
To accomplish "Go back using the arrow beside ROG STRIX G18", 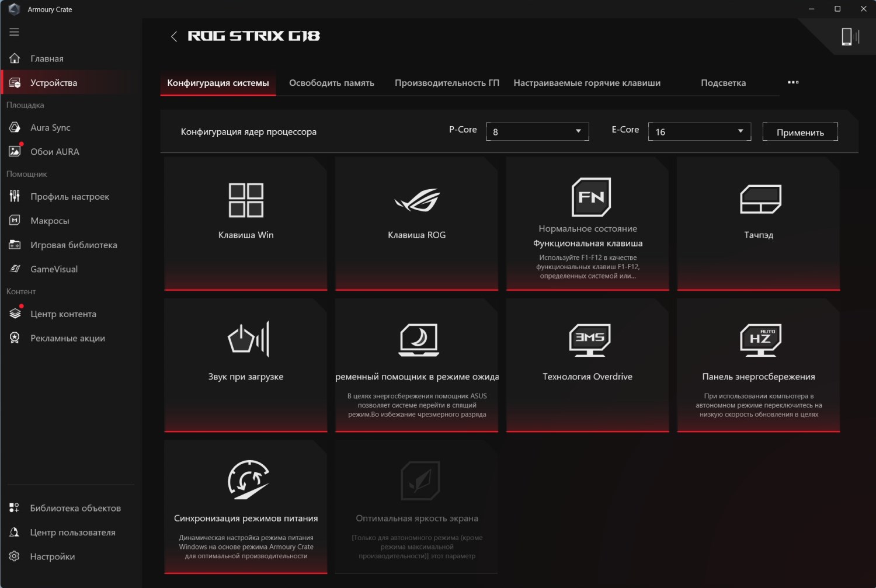I will tap(173, 36).
